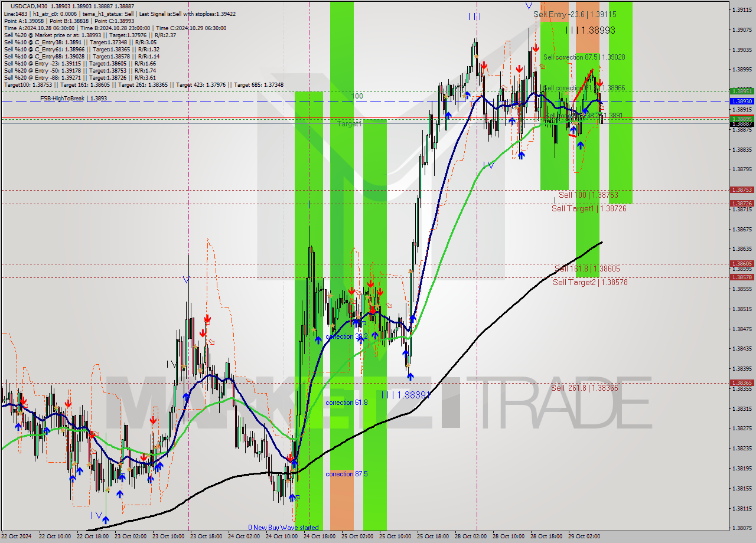The image size is (756, 543).
Task: Click the FSB-HighToBreak | 1.3893 label
Action: point(73,98)
